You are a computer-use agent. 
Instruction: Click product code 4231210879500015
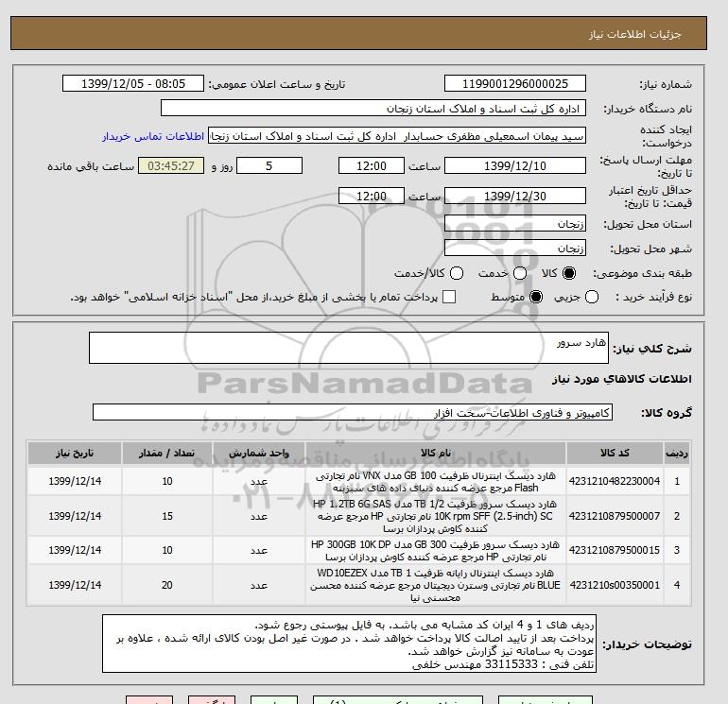click(x=615, y=550)
